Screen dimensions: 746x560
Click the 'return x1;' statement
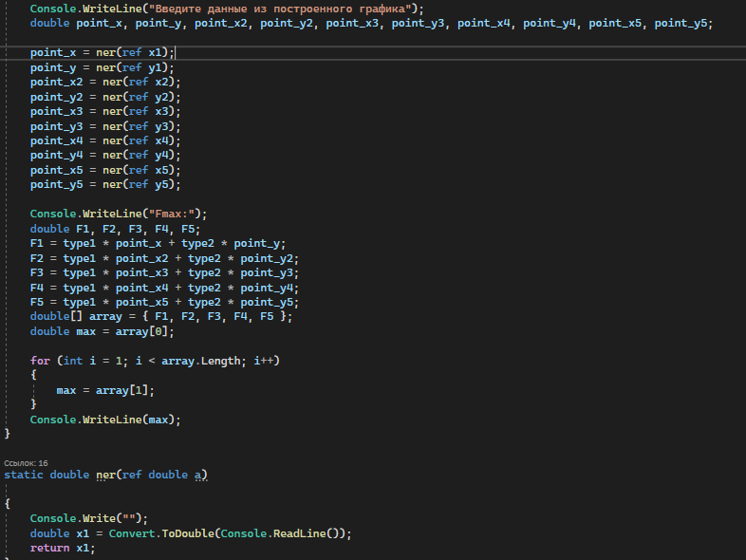[x=63, y=548]
